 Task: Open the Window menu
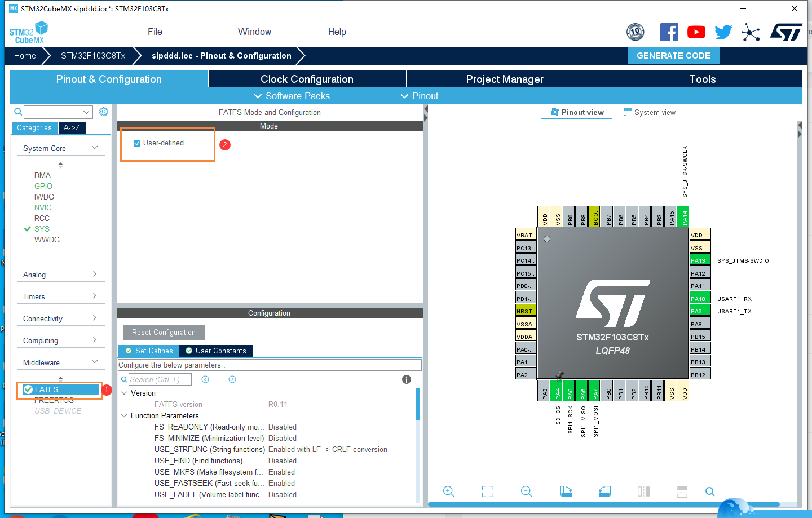(254, 32)
